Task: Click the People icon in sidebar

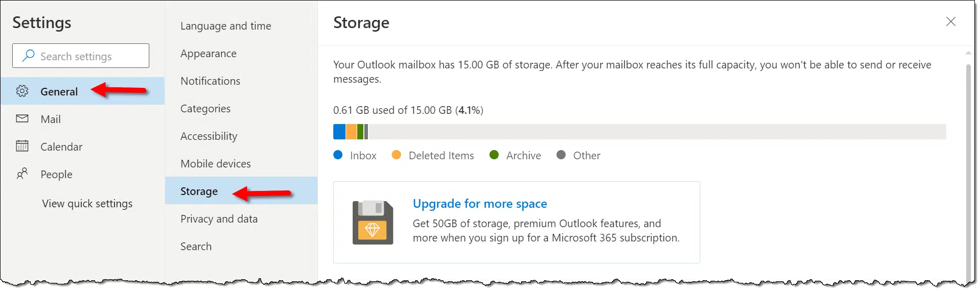Action: (x=22, y=174)
